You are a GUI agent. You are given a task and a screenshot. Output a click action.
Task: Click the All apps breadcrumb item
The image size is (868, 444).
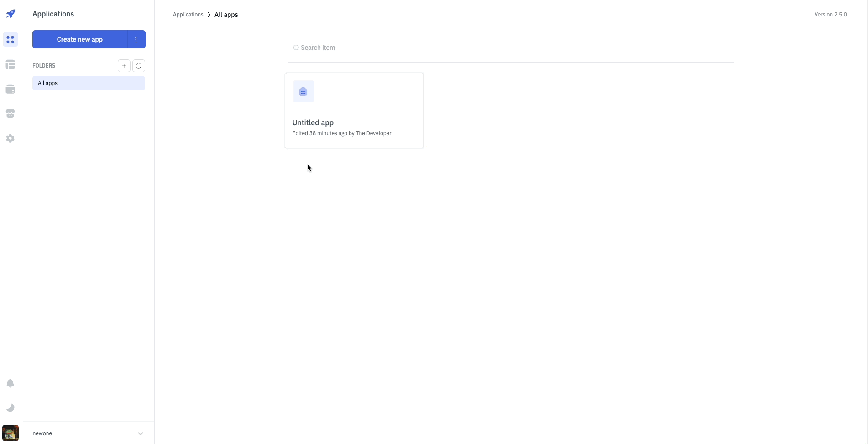click(x=226, y=15)
